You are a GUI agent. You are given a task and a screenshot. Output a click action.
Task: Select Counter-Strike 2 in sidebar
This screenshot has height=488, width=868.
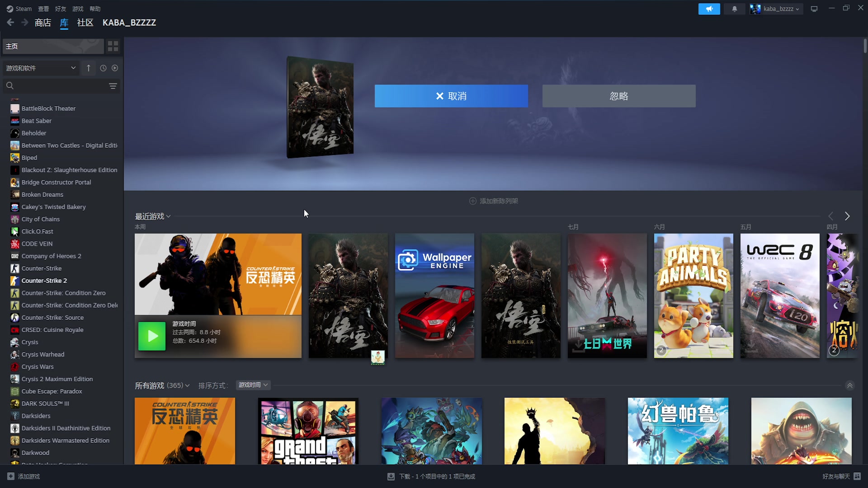pos(44,281)
